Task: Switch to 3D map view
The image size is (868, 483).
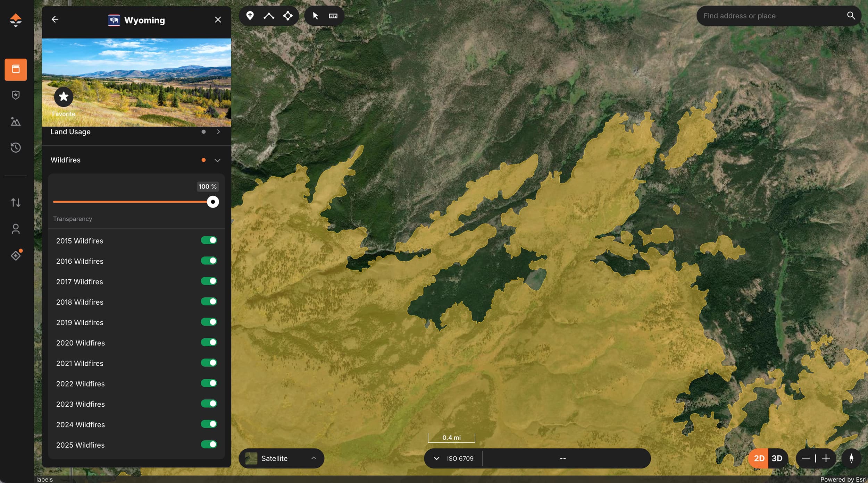Action: 777,458
